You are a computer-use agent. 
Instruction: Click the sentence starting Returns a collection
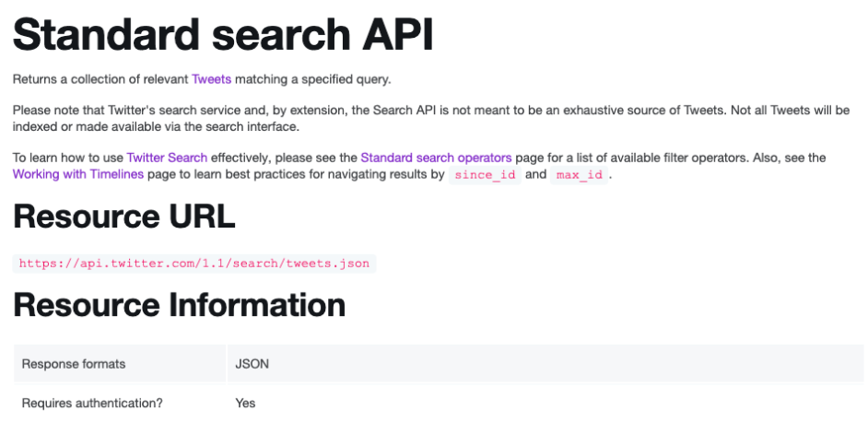[202, 79]
